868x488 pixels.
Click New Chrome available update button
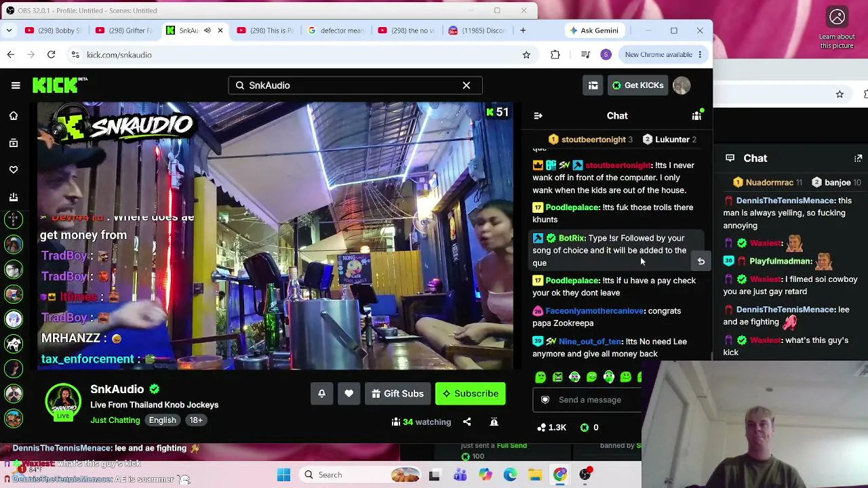[663, 55]
